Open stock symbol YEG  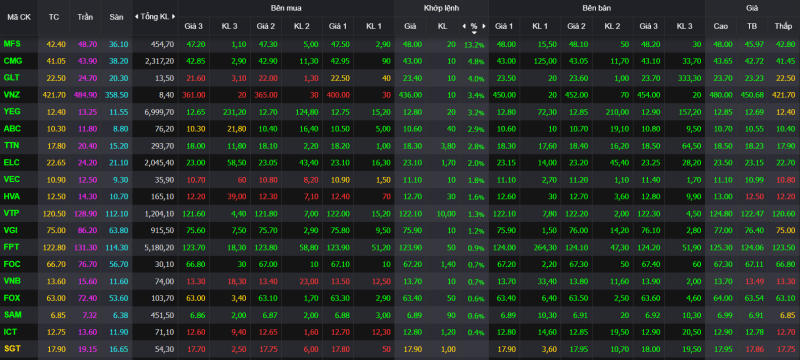tap(12, 111)
